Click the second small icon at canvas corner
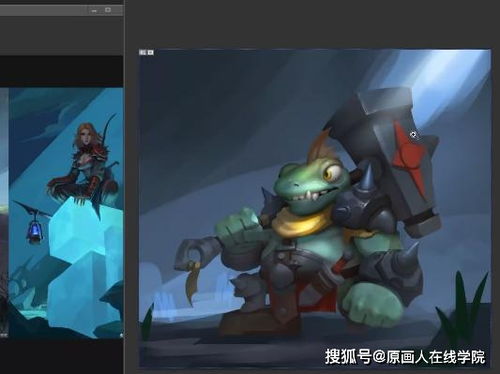 pos(150,52)
